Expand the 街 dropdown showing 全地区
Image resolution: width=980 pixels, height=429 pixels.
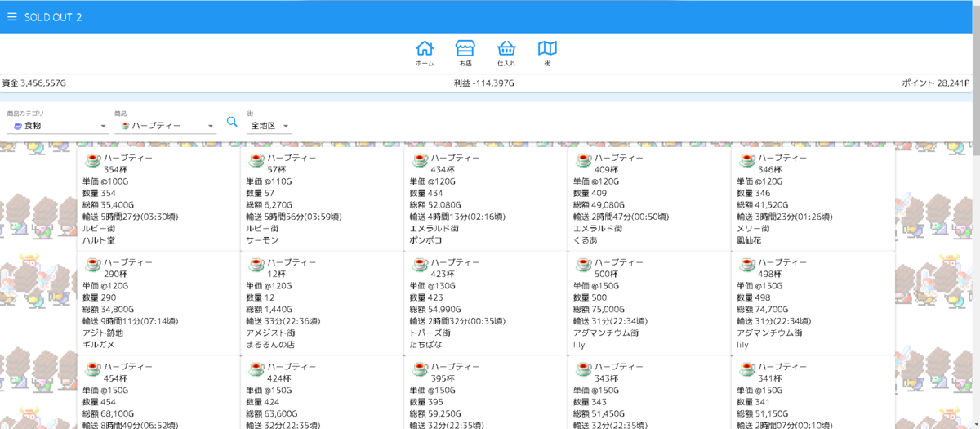tap(269, 126)
